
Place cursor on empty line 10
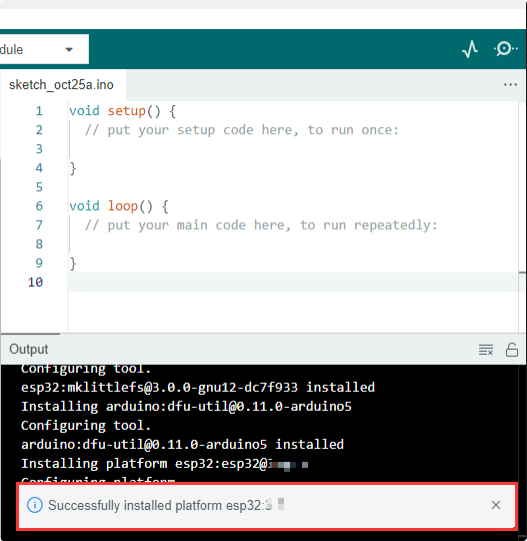[293, 282]
